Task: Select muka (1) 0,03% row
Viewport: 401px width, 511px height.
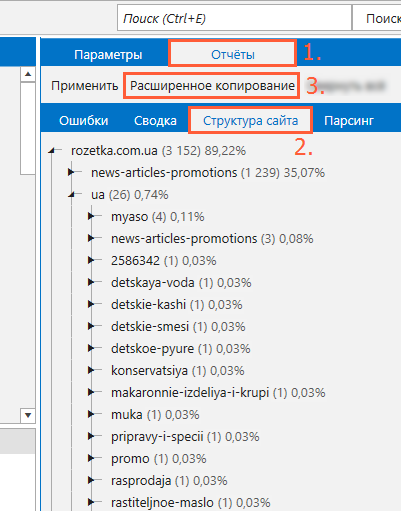Action: (155, 415)
